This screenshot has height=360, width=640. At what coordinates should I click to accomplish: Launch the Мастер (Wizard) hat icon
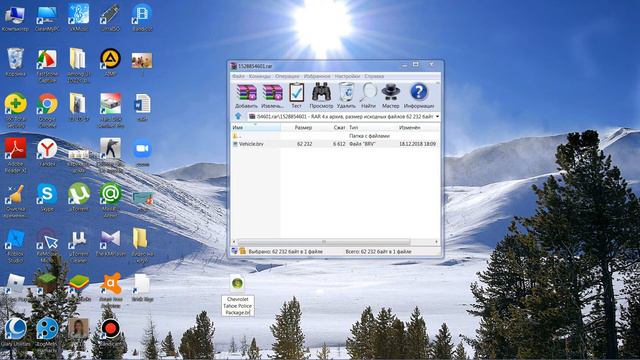[391, 96]
